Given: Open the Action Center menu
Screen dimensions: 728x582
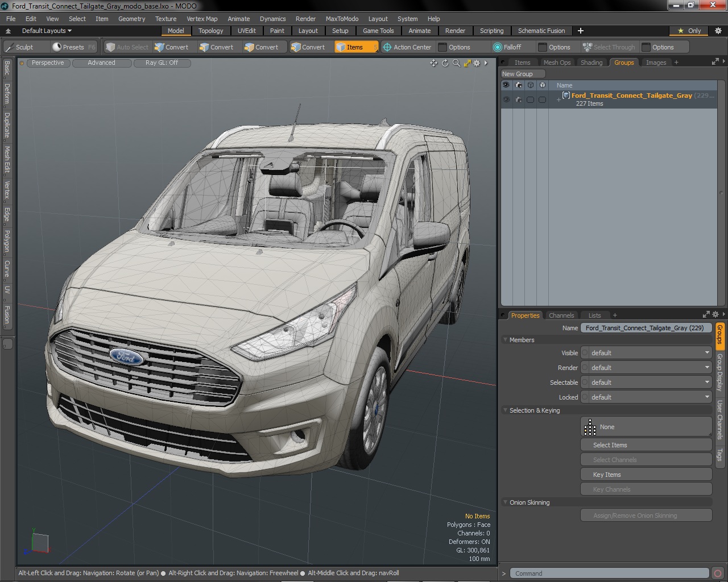Looking at the screenshot, I should (407, 47).
